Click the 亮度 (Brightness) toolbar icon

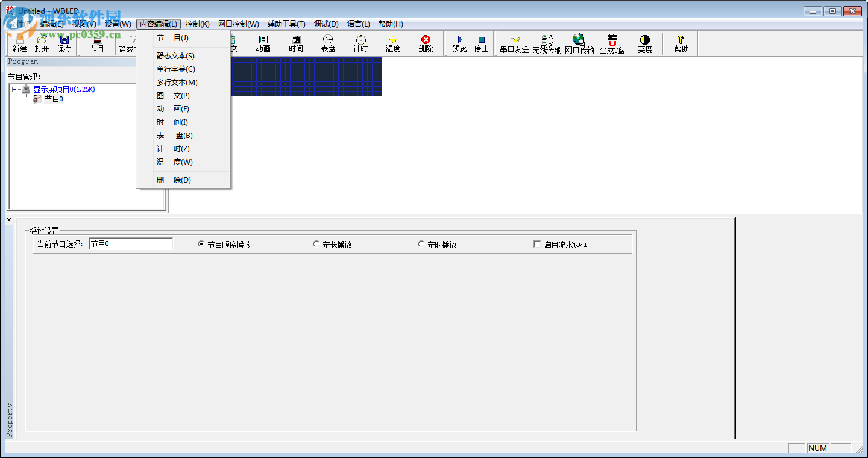(x=645, y=44)
